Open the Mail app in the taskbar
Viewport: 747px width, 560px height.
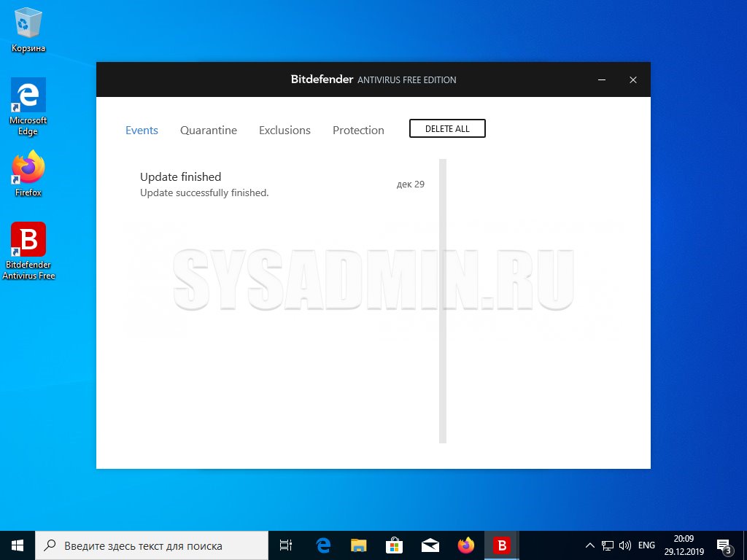pyautogui.click(x=430, y=545)
